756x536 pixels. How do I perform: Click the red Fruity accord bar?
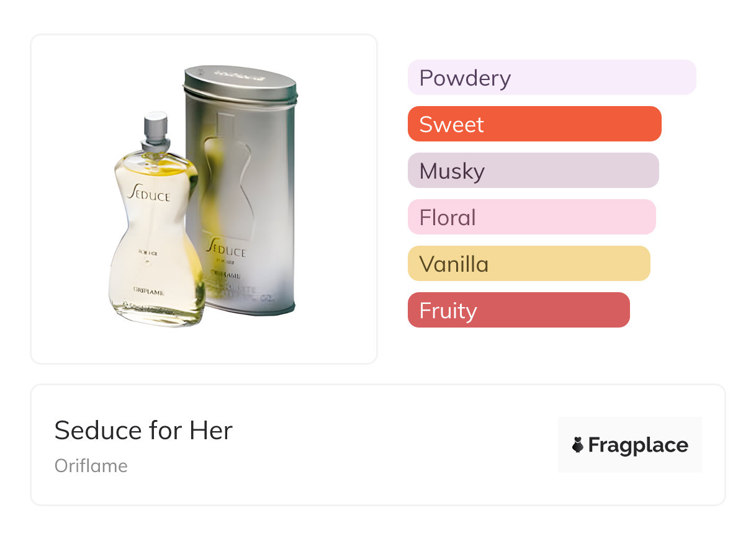pyautogui.click(x=518, y=310)
